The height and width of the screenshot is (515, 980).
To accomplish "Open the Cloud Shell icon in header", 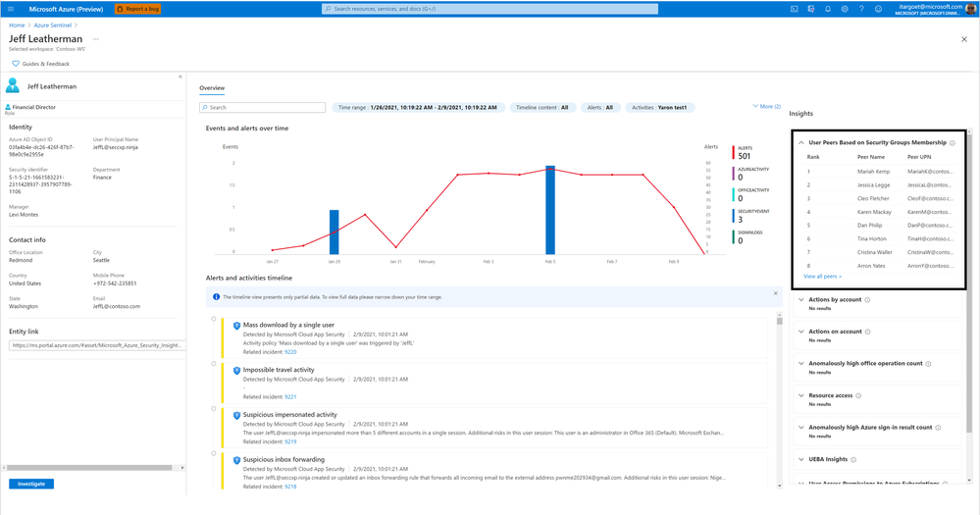I will pos(795,9).
